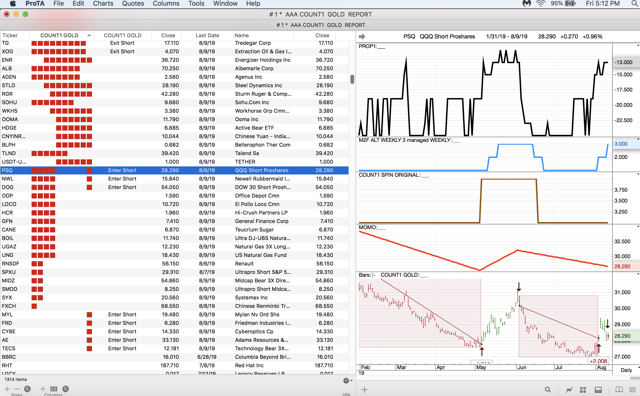Click the Wi-Fi icon in the menu bar
Screen dimensions: 640x396
tap(540, 3)
